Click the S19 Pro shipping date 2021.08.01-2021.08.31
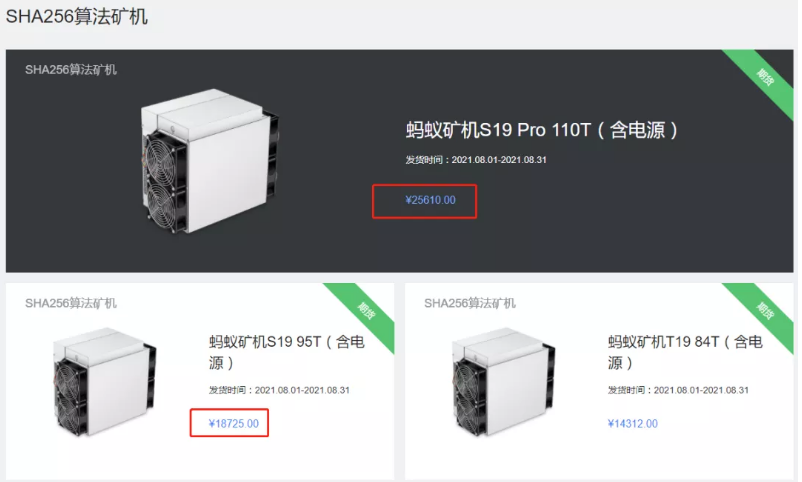This screenshot has width=802, height=482. pyautogui.click(x=499, y=160)
